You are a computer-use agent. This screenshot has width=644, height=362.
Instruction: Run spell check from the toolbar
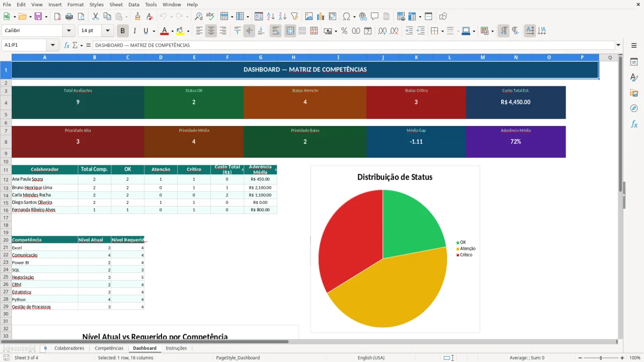click(x=210, y=16)
